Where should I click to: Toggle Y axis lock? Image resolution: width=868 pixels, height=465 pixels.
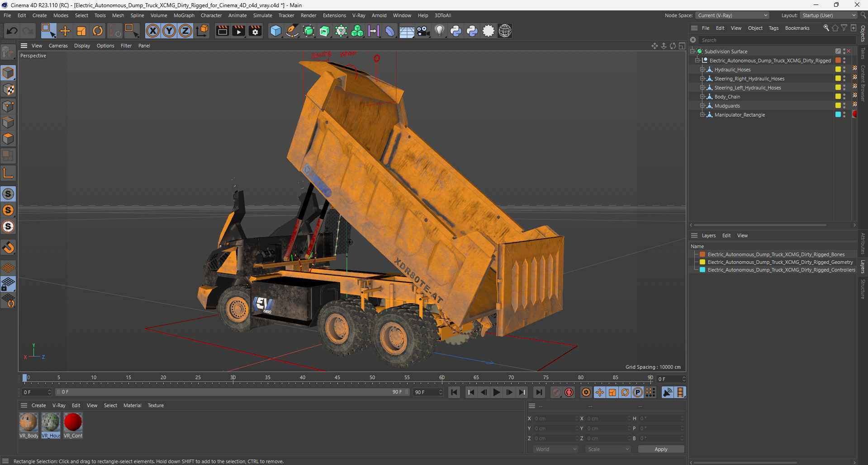pos(169,31)
